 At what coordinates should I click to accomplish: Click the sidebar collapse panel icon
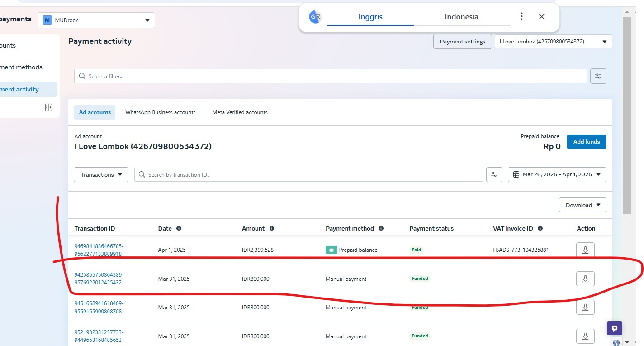point(48,107)
